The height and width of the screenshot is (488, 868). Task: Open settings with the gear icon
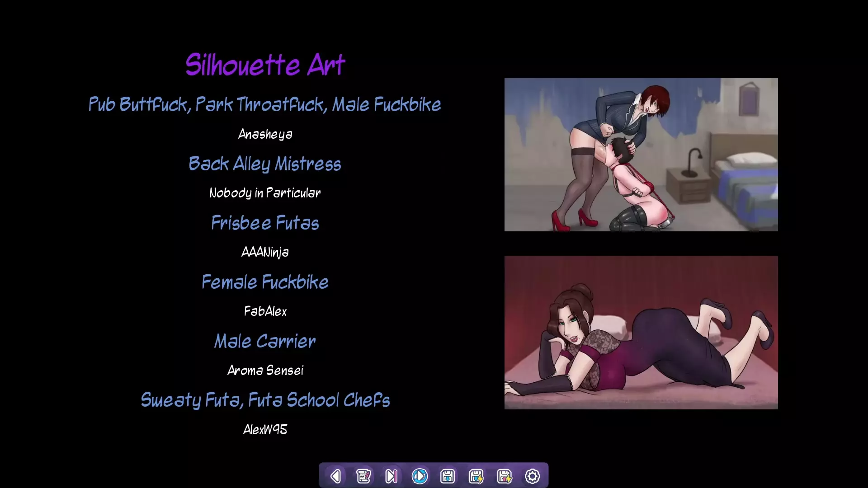click(x=532, y=476)
